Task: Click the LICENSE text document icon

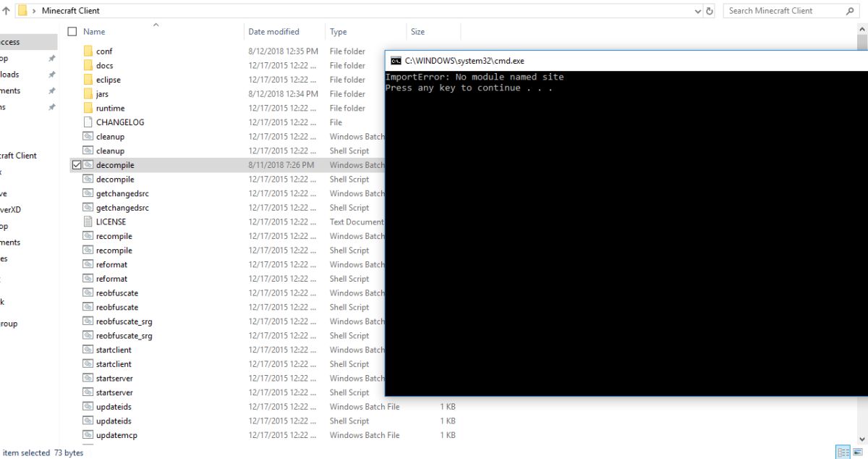Action: [88, 222]
